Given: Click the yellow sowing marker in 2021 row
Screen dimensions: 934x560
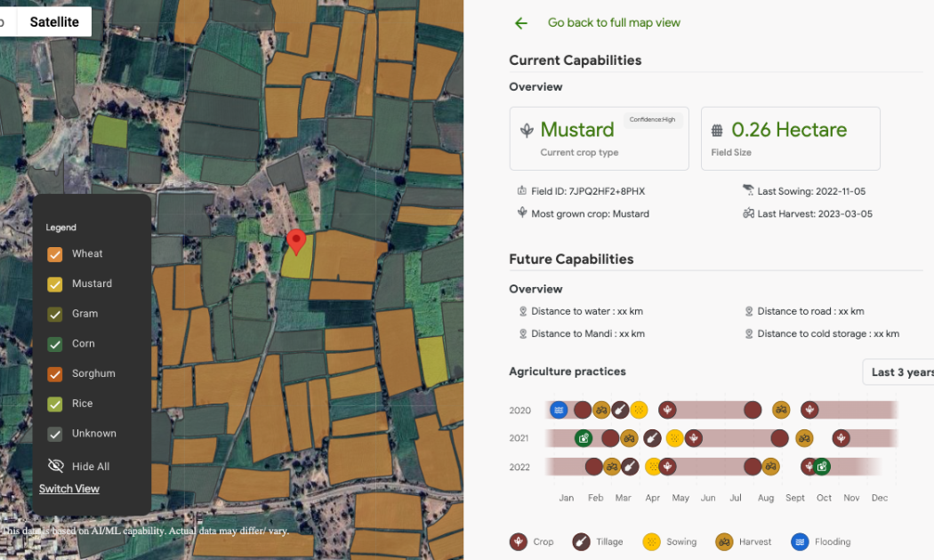Looking at the screenshot, I should pos(674,438).
